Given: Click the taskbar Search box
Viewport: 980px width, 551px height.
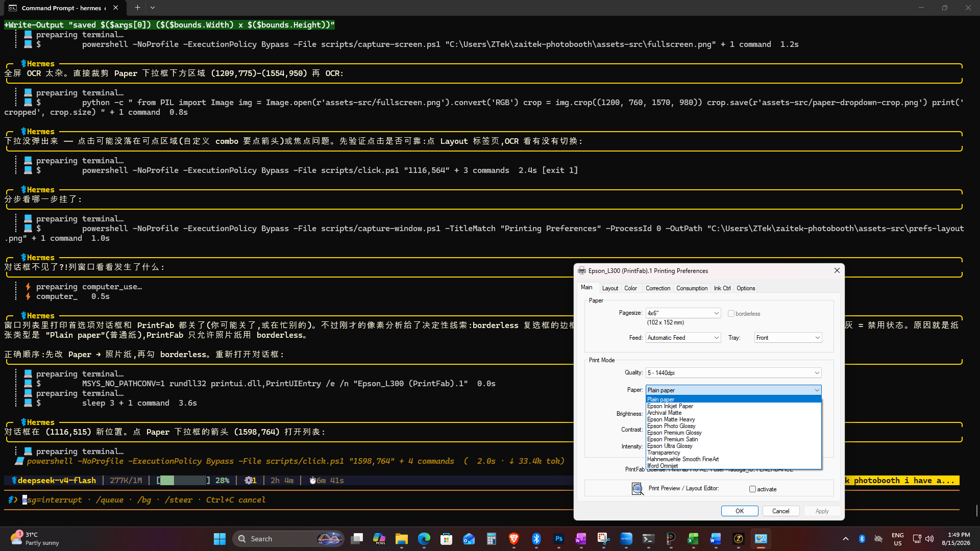Looking at the screenshot, I should pyautogui.click(x=288, y=539).
